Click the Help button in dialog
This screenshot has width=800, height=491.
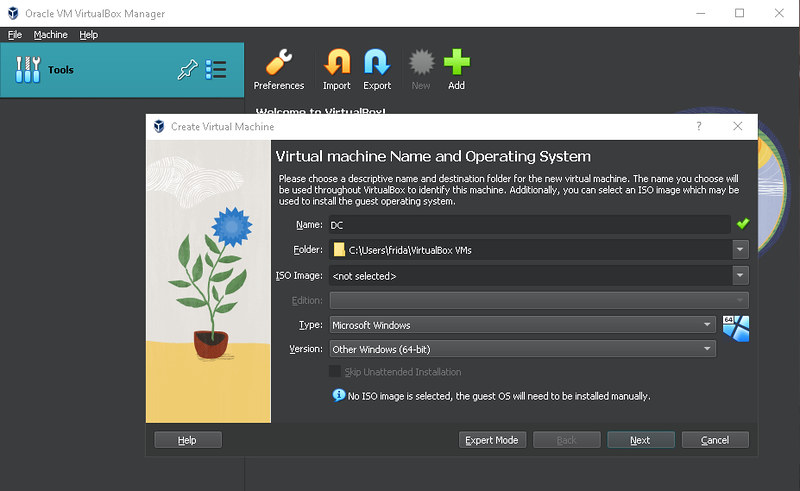(x=188, y=439)
